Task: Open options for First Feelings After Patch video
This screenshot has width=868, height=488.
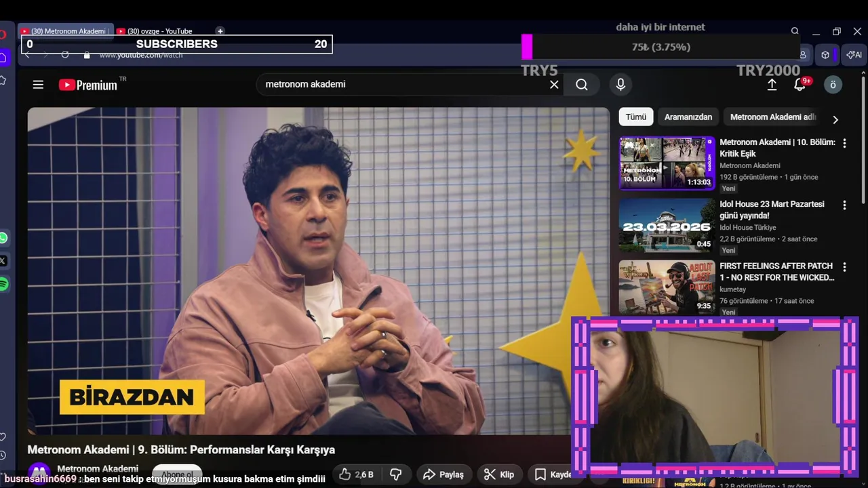Action: coord(844,267)
